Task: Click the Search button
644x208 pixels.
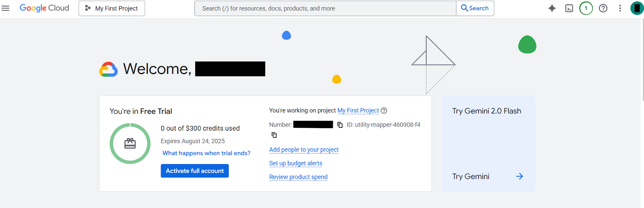Action: click(475, 8)
